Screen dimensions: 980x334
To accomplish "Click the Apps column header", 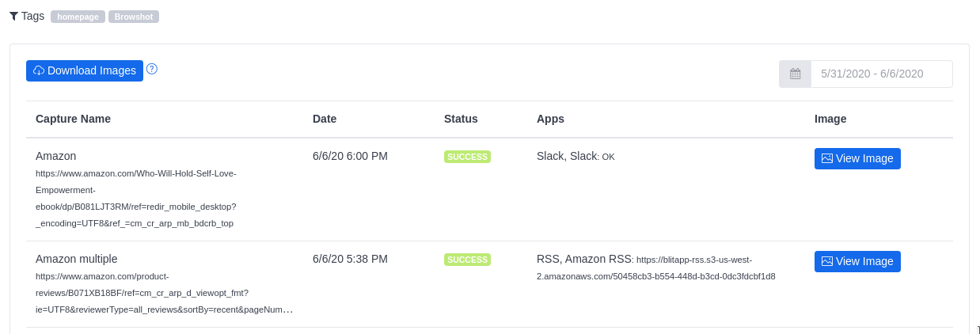I will (550, 119).
